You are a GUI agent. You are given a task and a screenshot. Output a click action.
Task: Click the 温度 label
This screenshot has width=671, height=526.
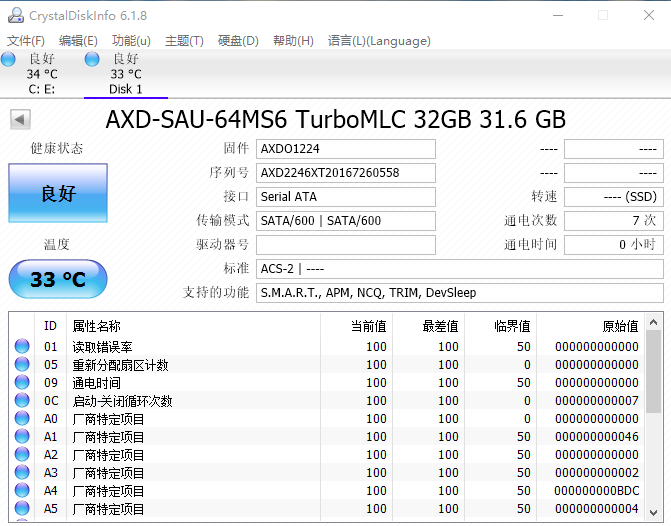click(56, 244)
